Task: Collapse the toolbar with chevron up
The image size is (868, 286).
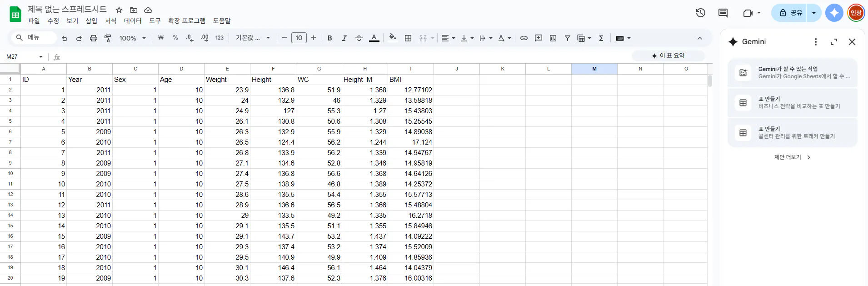Action: 700,38
